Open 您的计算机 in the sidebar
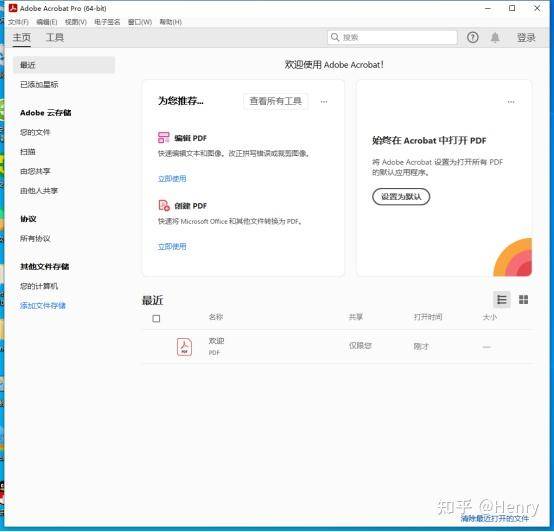Screen dimensions: 554x532 pyautogui.click(x=39, y=286)
